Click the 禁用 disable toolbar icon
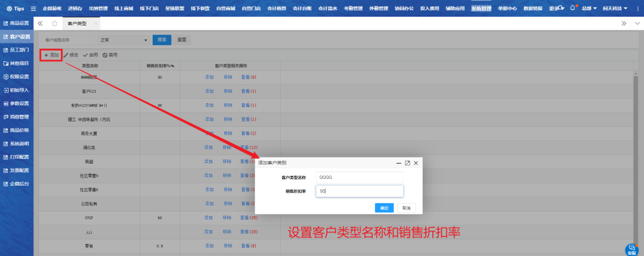 point(110,55)
